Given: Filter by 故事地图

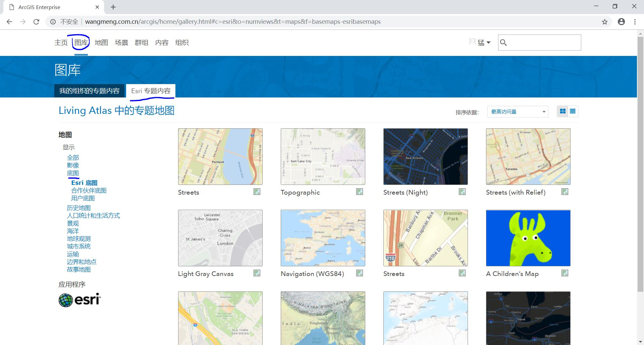Looking at the screenshot, I should (x=78, y=270).
